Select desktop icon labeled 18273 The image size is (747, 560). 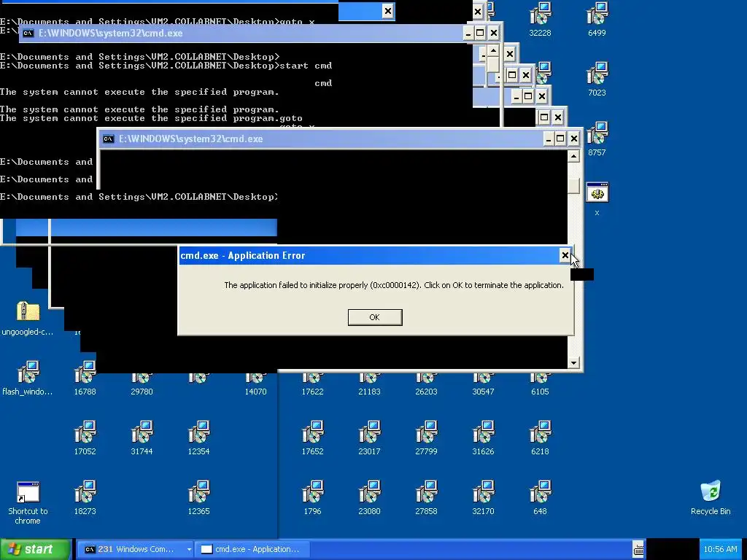click(85, 498)
